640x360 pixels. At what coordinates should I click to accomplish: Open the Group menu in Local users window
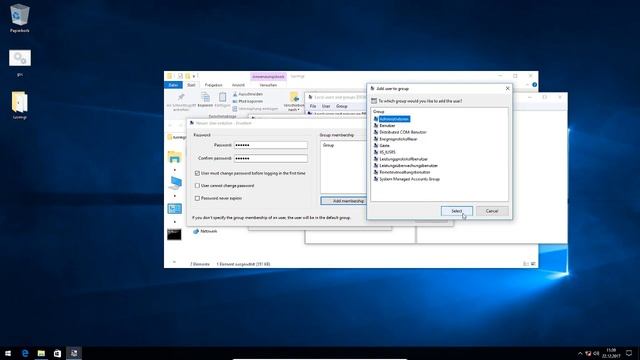click(x=342, y=106)
